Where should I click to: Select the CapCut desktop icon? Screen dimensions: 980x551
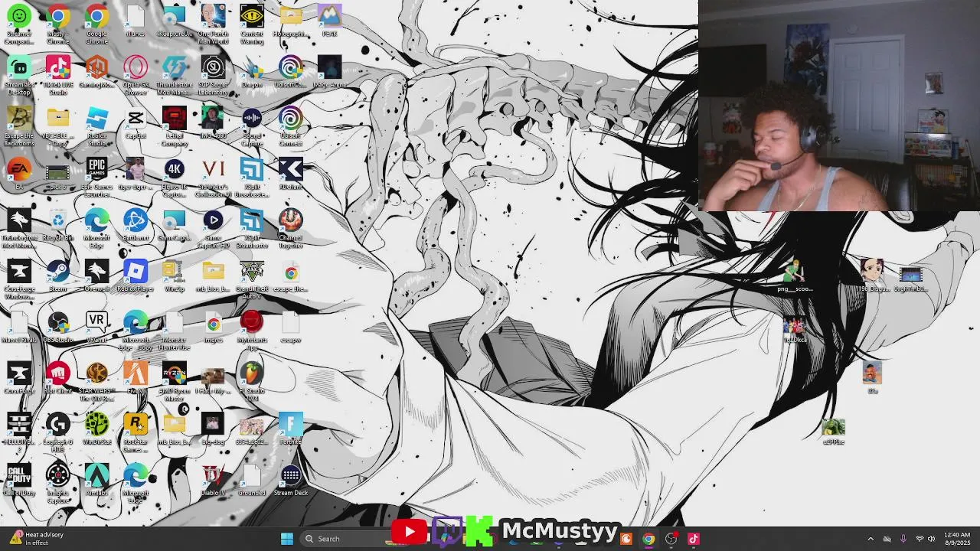136,122
